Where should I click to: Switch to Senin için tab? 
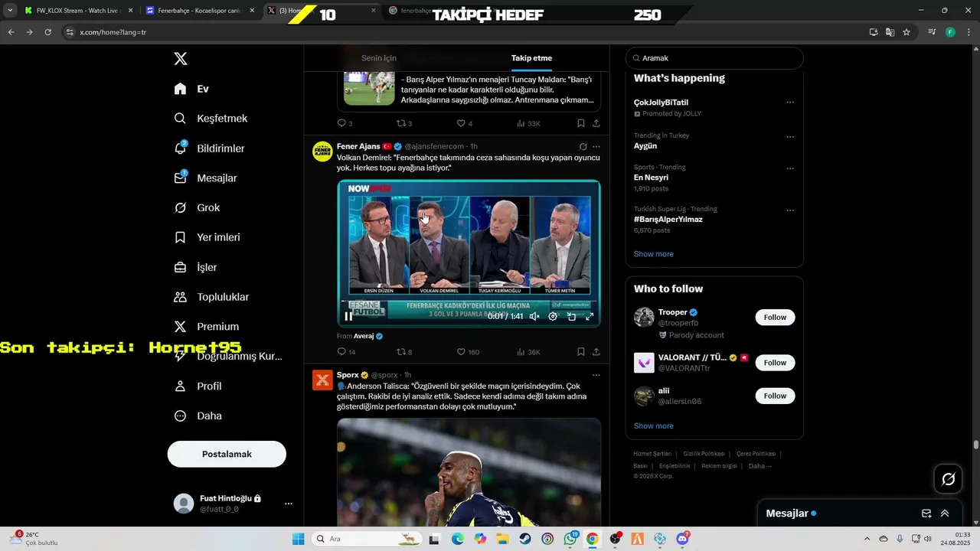click(x=379, y=58)
